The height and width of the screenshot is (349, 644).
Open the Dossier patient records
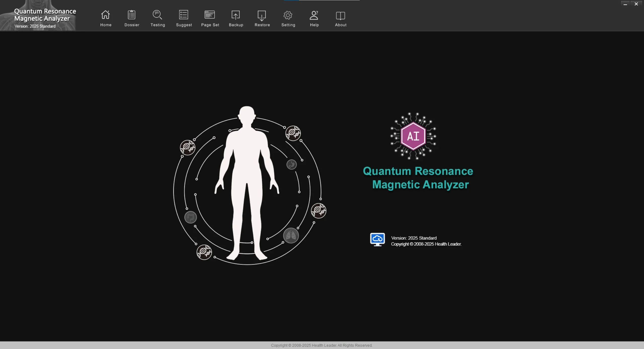coord(132,18)
